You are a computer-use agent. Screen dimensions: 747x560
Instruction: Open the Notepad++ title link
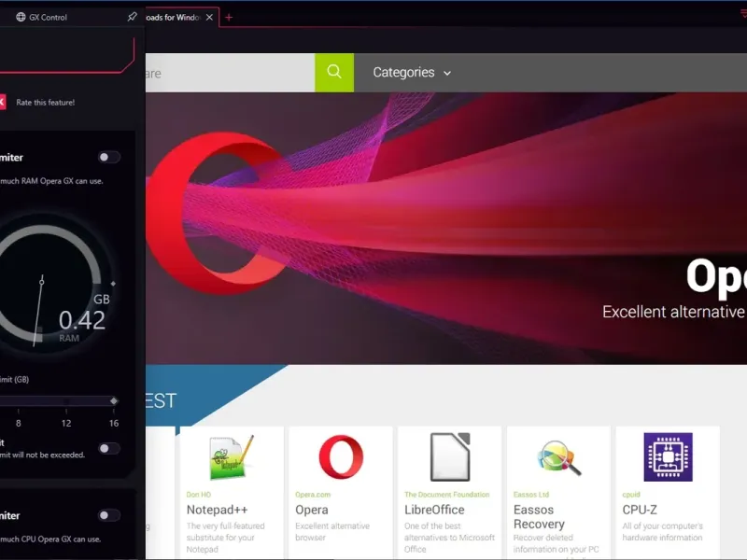pyautogui.click(x=217, y=510)
